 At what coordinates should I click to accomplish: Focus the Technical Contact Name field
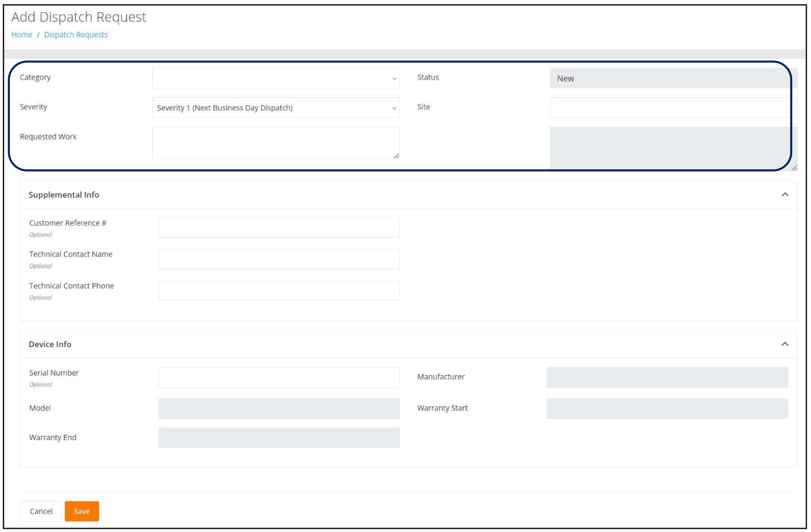click(279, 259)
